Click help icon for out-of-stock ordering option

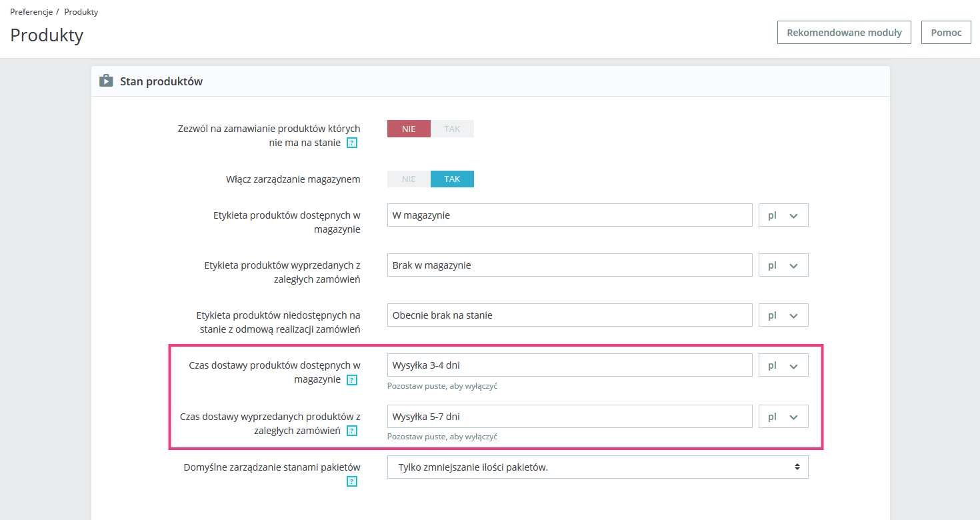point(352,143)
